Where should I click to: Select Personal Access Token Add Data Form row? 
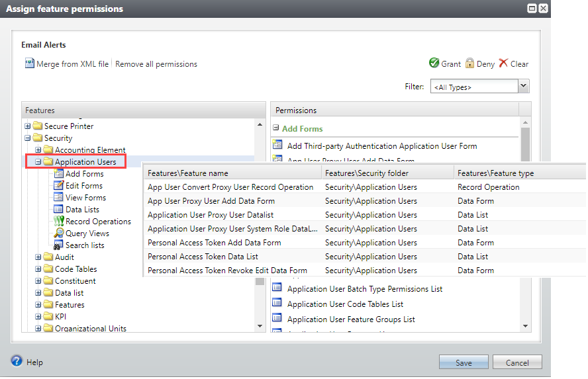click(x=365, y=243)
